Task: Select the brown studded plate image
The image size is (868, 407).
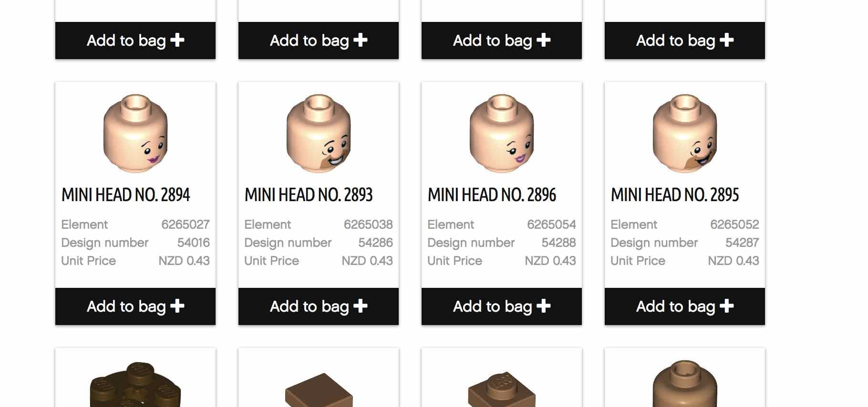Action: pos(502,389)
